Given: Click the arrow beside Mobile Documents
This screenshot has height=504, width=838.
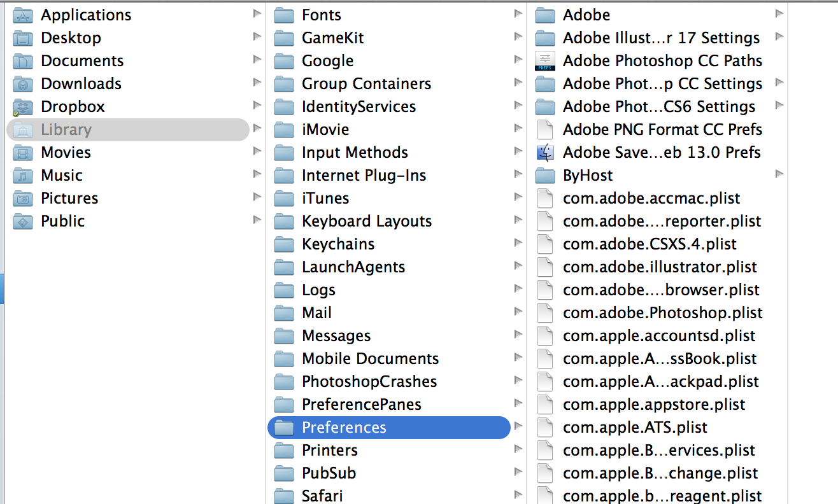Looking at the screenshot, I should click(x=518, y=358).
